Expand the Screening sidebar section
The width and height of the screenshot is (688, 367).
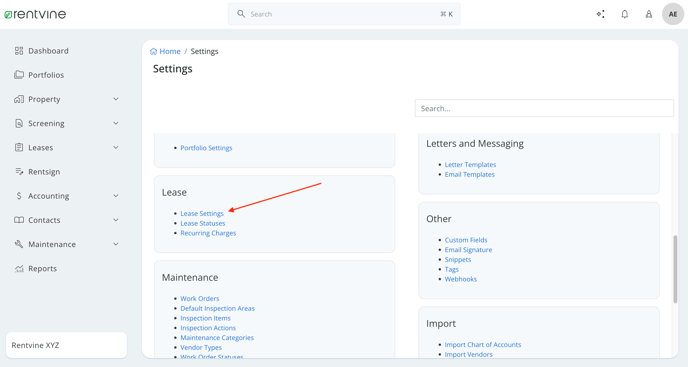tap(66, 123)
